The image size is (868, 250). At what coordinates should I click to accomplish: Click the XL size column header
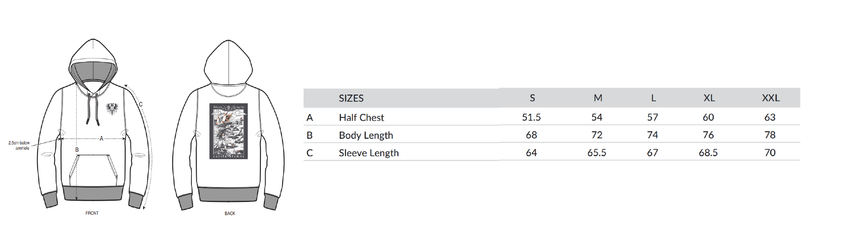tap(709, 98)
